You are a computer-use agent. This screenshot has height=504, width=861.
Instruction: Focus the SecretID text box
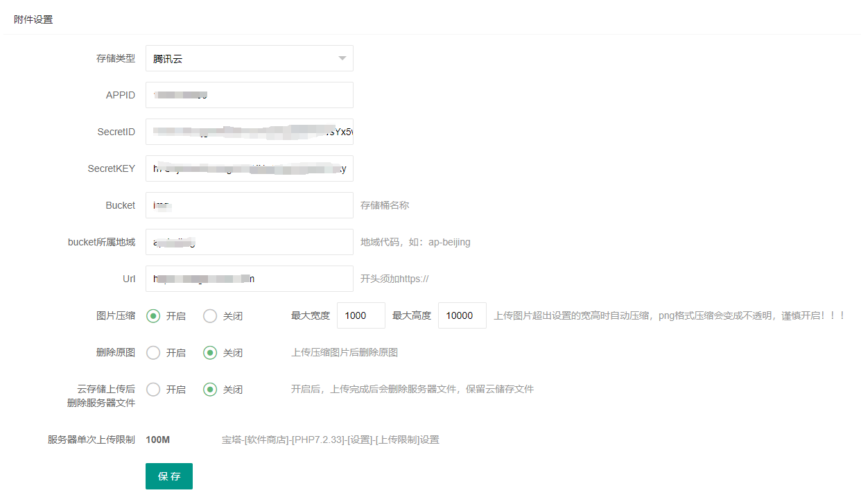[249, 132]
